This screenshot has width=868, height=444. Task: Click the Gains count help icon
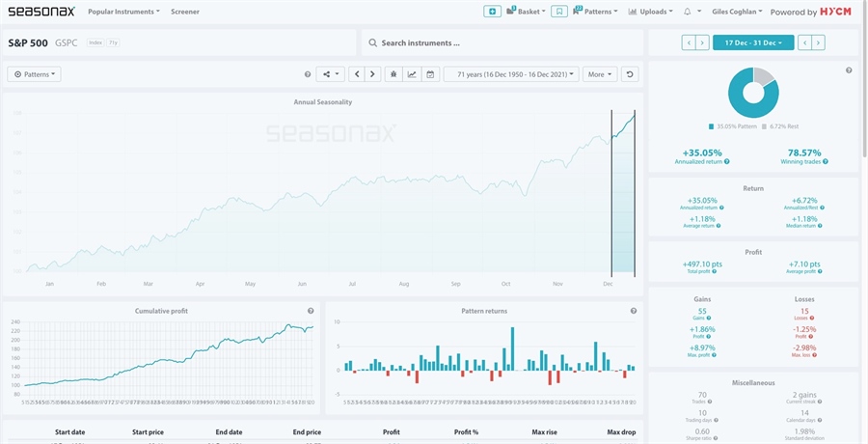click(709, 319)
